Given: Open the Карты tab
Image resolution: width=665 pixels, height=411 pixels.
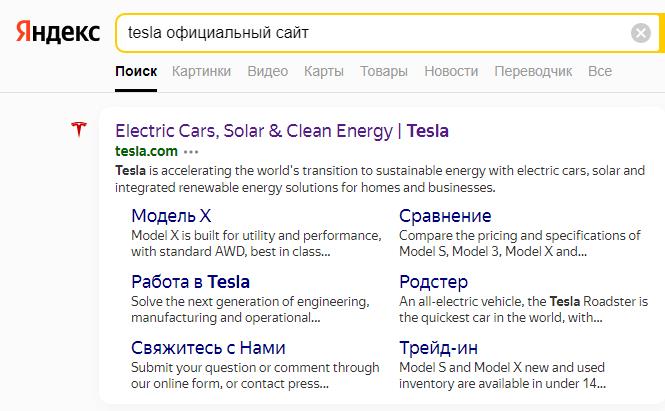Looking at the screenshot, I should (x=324, y=71).
